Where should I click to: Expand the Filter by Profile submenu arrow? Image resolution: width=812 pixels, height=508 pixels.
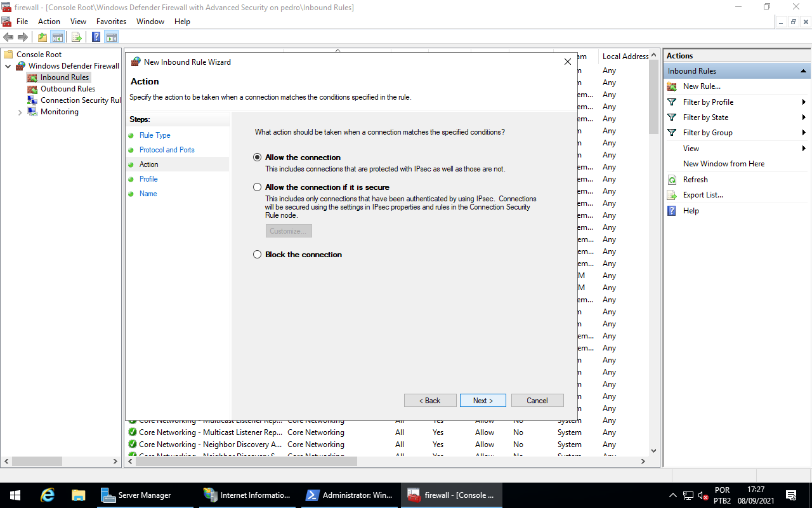(803, 102)
